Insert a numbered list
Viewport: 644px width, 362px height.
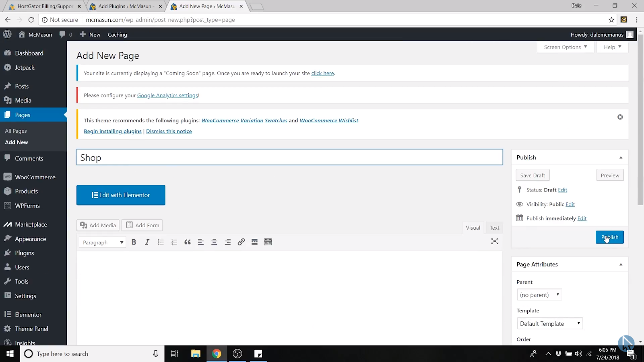[x=174, y=242]
